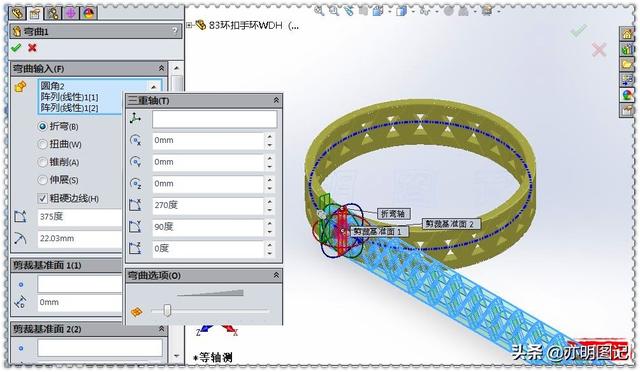Accept the 弯曲1 feature with green checkmark
Image resolution: width=640 pixels, height=372 pixels.
click(x=16, y=48)
